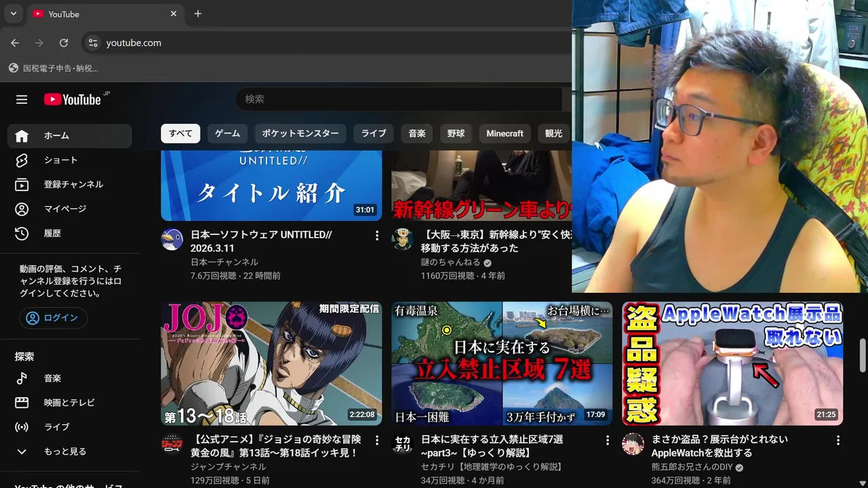868x488 pixels.
Task: Click the 129万回視聴・5 日前 text
Action: (x=230, y=481)
